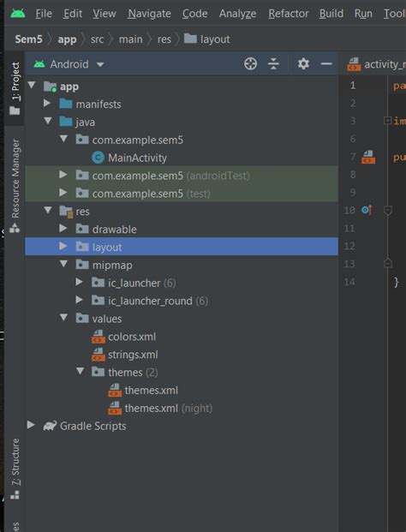Switch to the activity_main editor tab
The width and height of the screenshot is (406, 532).
pyautogui.click(x=376, y=64)
